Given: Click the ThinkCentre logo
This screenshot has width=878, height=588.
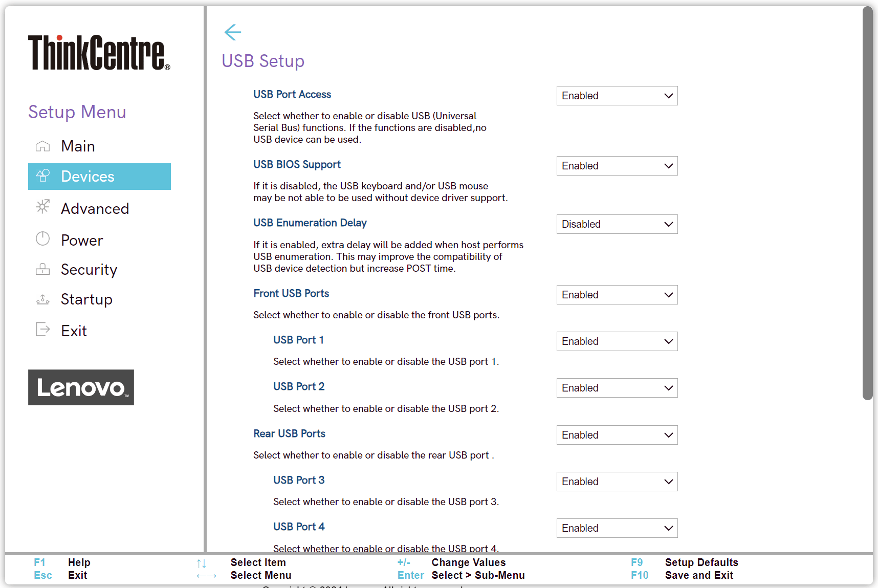Looking at the screenshot, I should [x=99, y=52].
